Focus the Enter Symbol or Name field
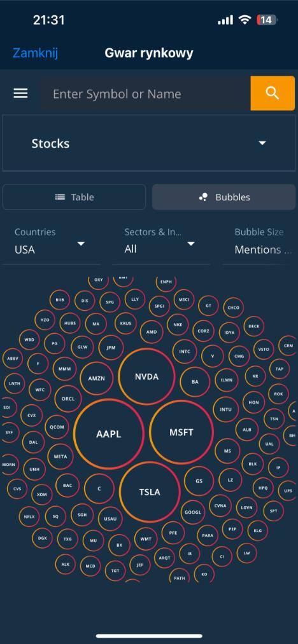 145,93
